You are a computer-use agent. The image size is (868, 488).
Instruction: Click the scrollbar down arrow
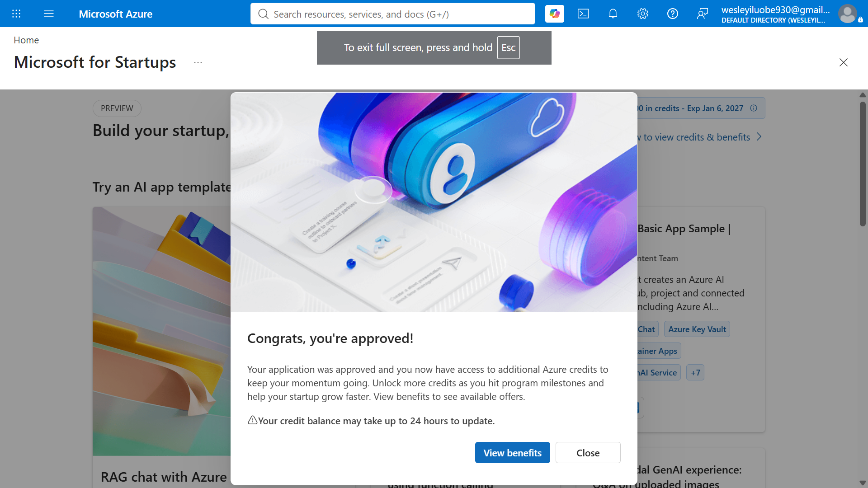click(863, 483)
